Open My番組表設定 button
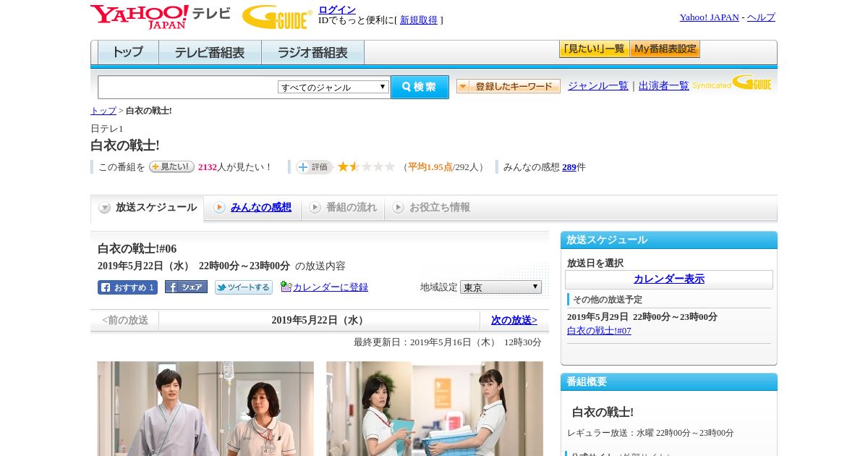Screen dimensions: 868x456 pyautogui.click(x=665, y=49)
